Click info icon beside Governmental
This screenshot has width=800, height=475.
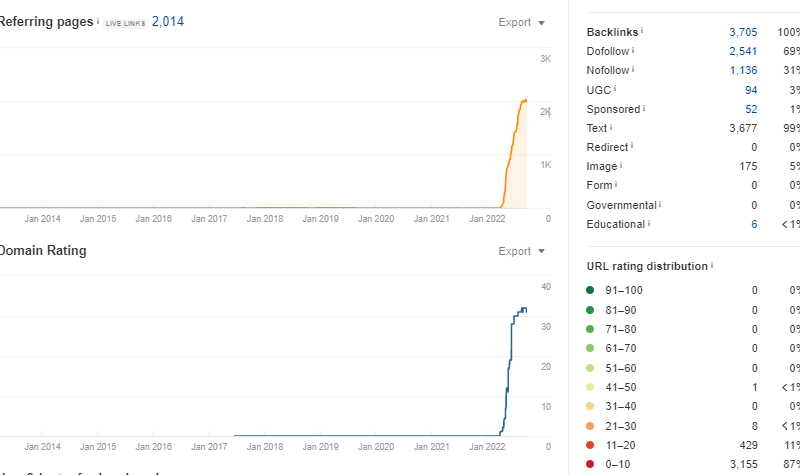[x=661, y=204]
